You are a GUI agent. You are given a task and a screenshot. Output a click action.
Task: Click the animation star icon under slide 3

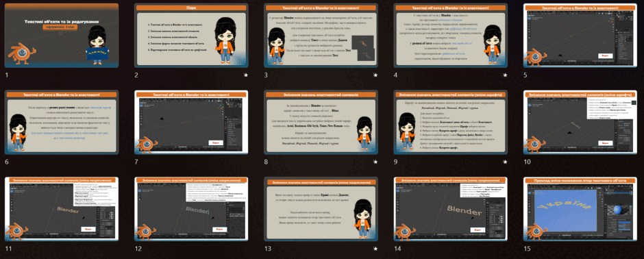[375, 75]
